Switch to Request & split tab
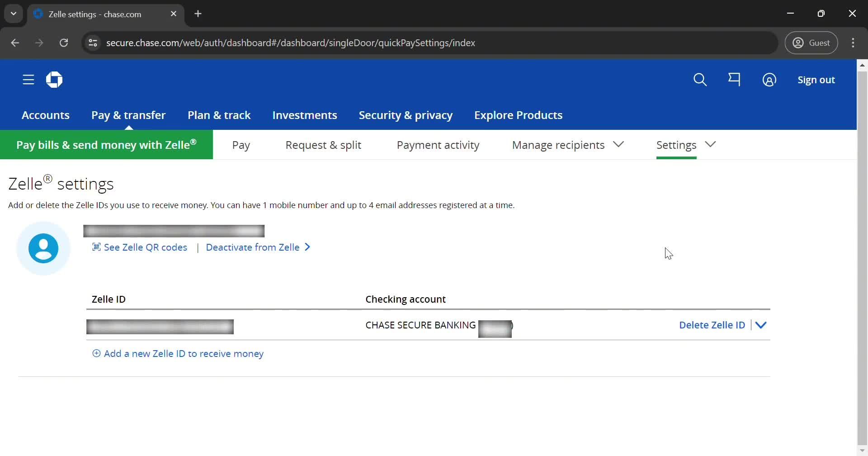This screenshot has height=456, width=868. (323, 145)
